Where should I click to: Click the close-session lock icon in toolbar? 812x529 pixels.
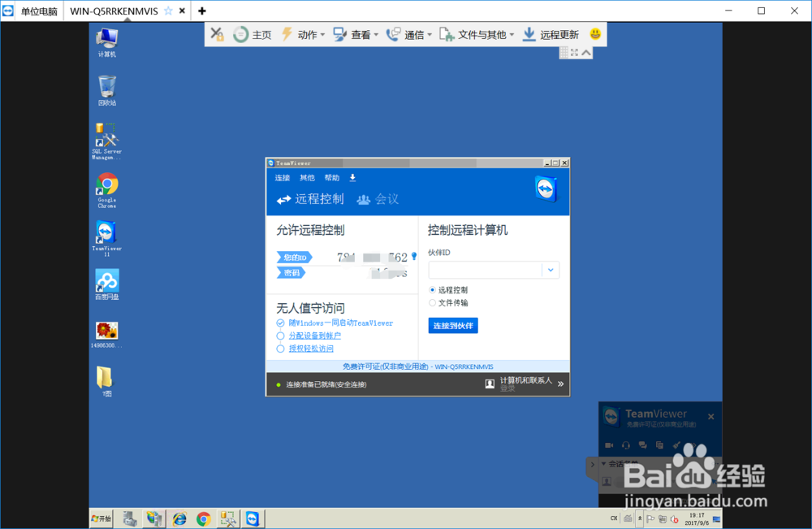coord(218,34)
